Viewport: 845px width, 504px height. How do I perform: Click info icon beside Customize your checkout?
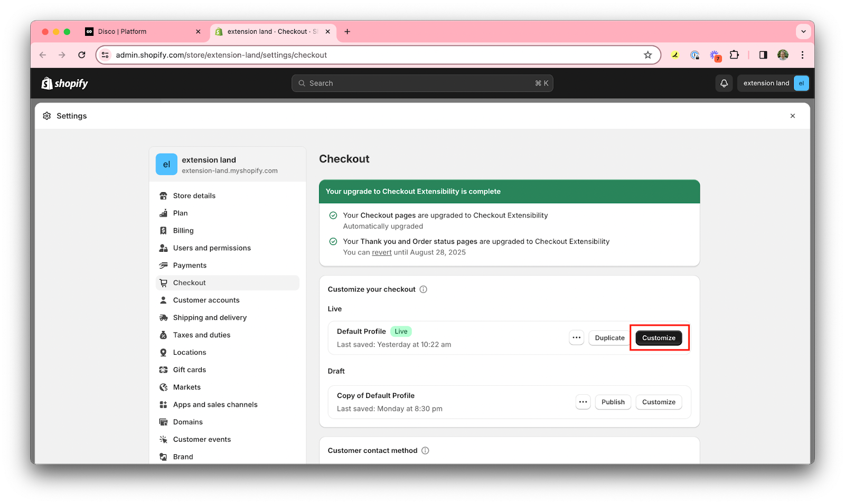click(x=424, y=289)
